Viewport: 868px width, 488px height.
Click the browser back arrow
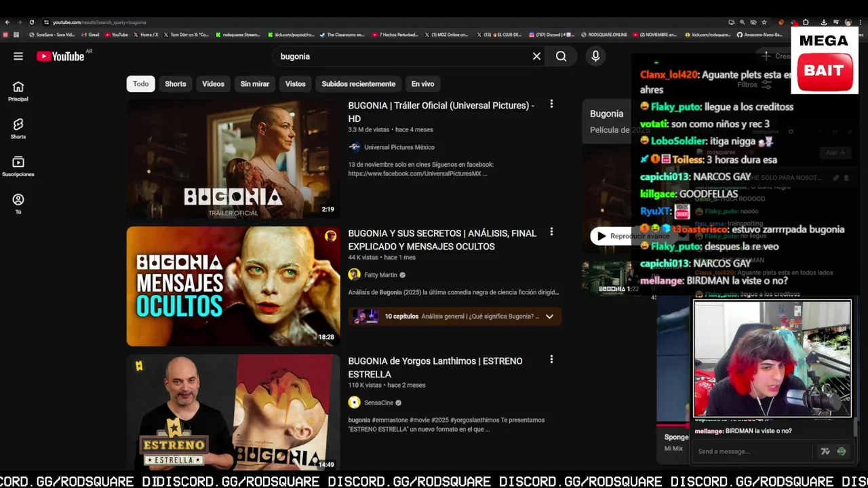(x=7, y=22)
